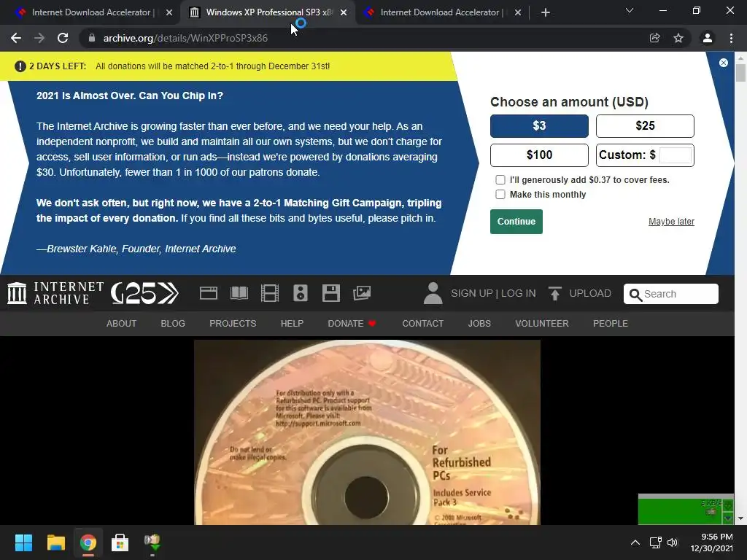Open a new browser tab

coord(546,12)
